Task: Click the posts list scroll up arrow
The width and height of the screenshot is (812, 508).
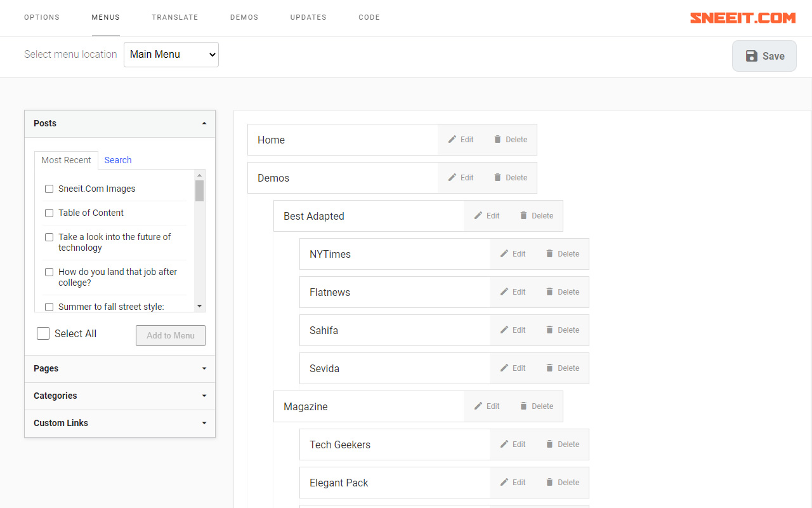Action: [199, 175]
